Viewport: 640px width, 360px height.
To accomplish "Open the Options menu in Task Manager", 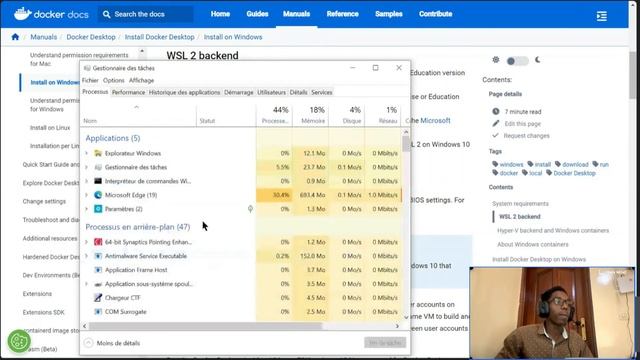I will point(113,80).
